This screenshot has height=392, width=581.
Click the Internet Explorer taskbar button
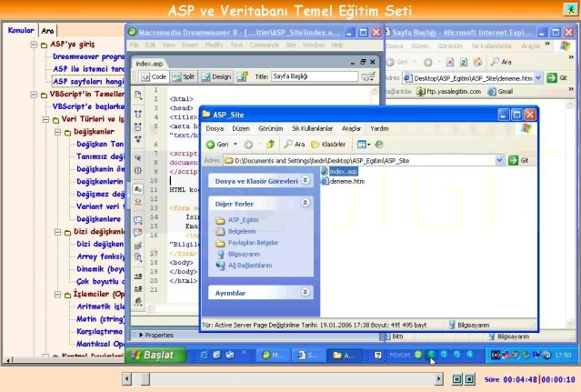tap(308, 355)
